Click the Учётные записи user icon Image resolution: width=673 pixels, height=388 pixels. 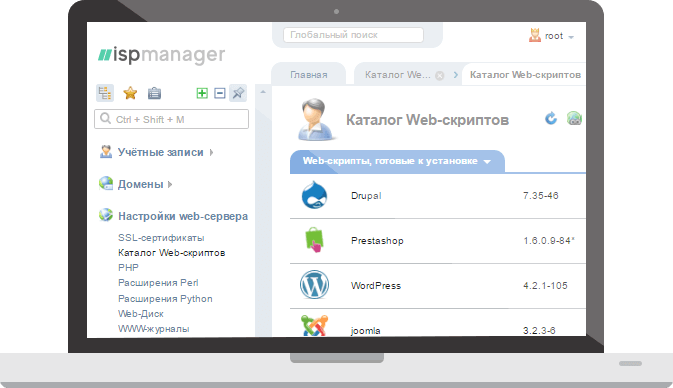106,152
